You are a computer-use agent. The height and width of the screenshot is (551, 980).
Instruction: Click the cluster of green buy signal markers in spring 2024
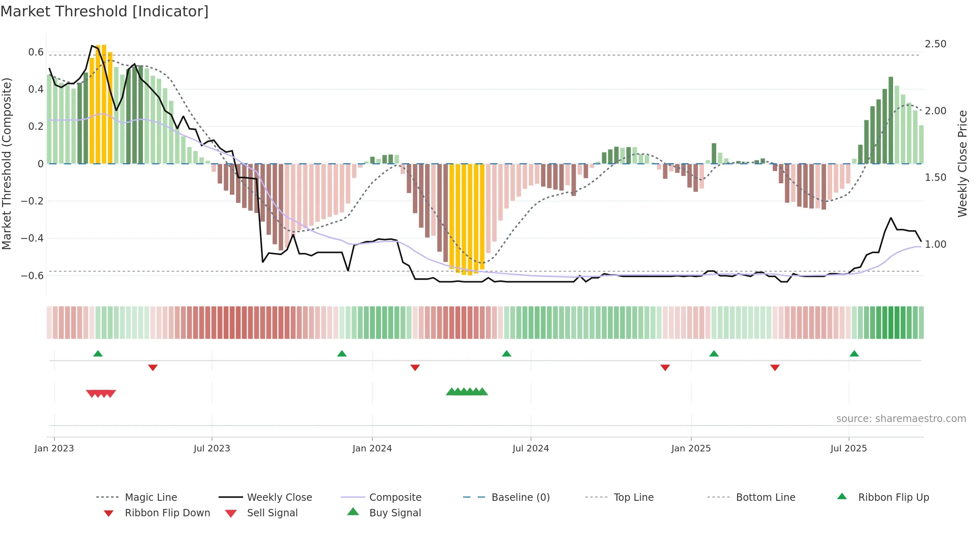467,391
